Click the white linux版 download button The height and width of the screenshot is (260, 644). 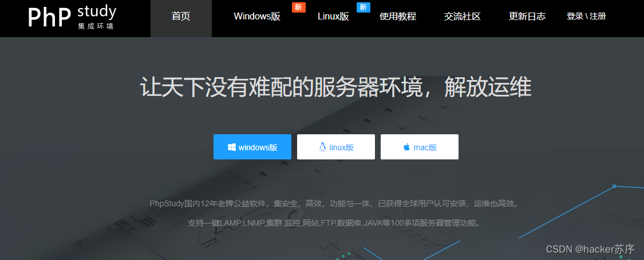click(336, 147)
